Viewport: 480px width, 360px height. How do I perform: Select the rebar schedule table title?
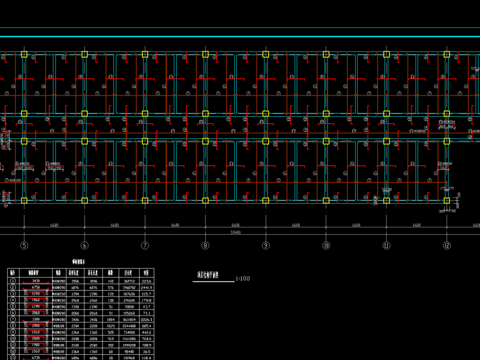[78, 262]
